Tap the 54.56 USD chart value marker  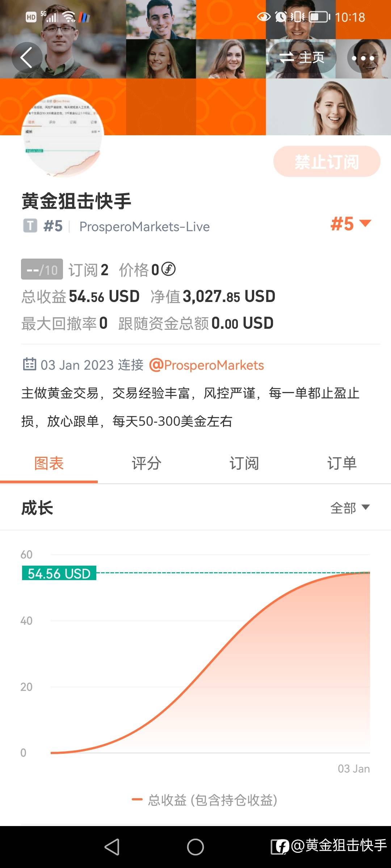pyautogui.click(x=59, y=573)
